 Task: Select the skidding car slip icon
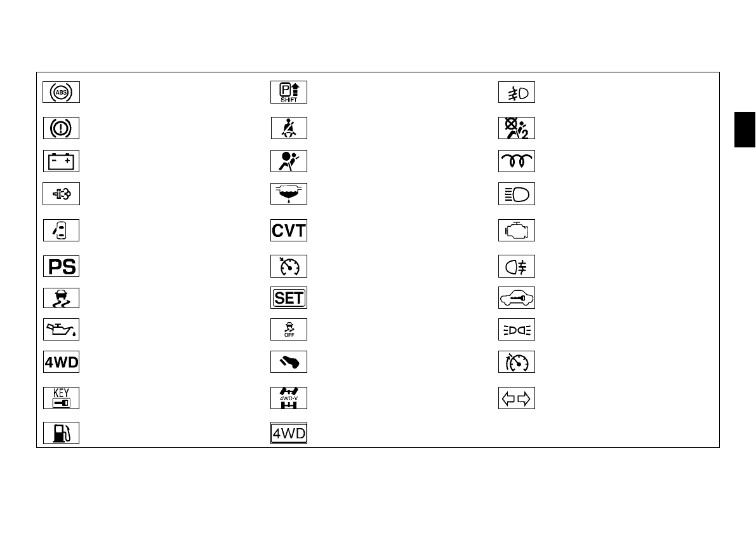[x=61, y=297]
